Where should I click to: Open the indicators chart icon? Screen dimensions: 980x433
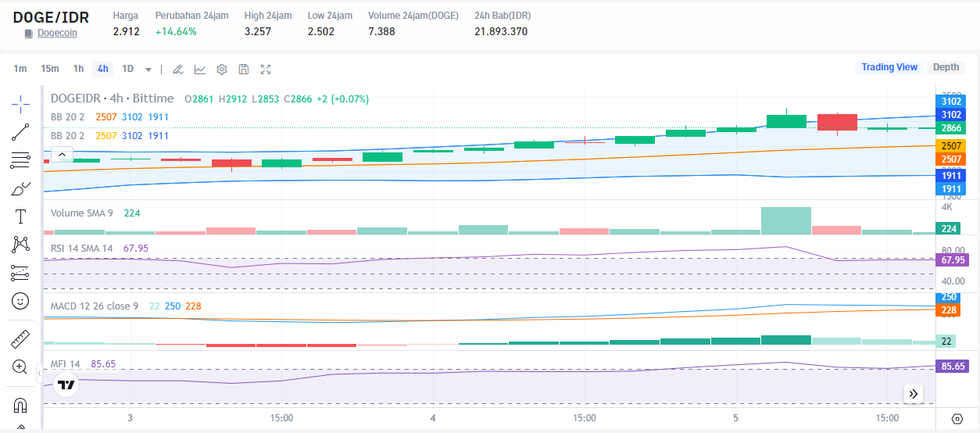[x=200, y=69]
